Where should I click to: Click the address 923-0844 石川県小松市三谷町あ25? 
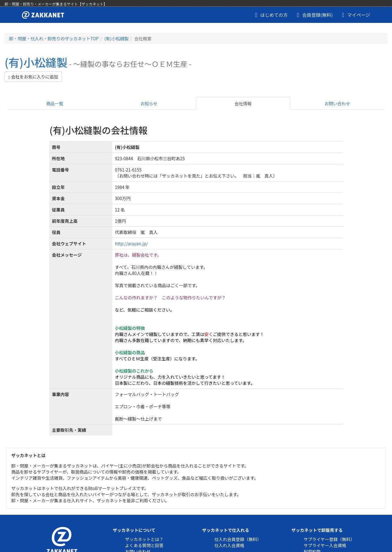150,159
